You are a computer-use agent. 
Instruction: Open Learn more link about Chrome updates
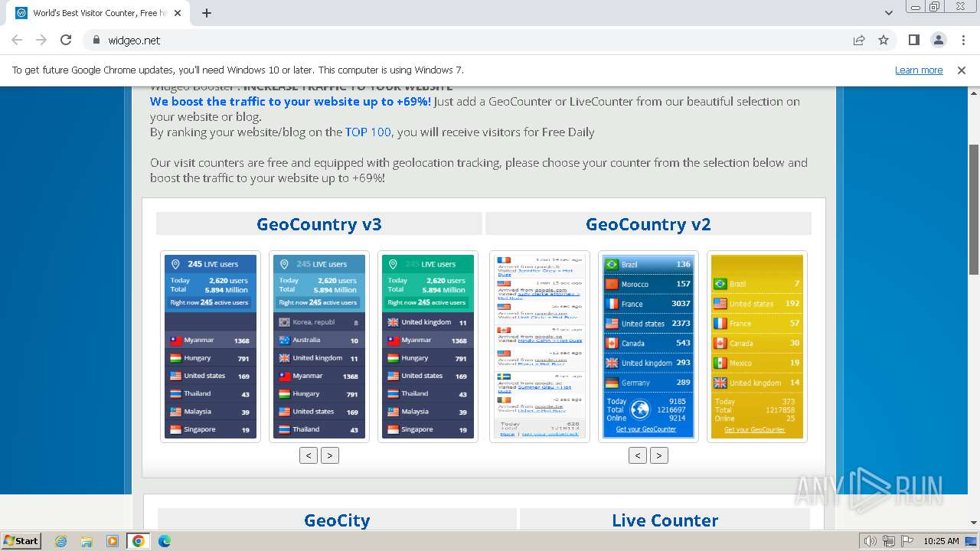click(919, 70)
